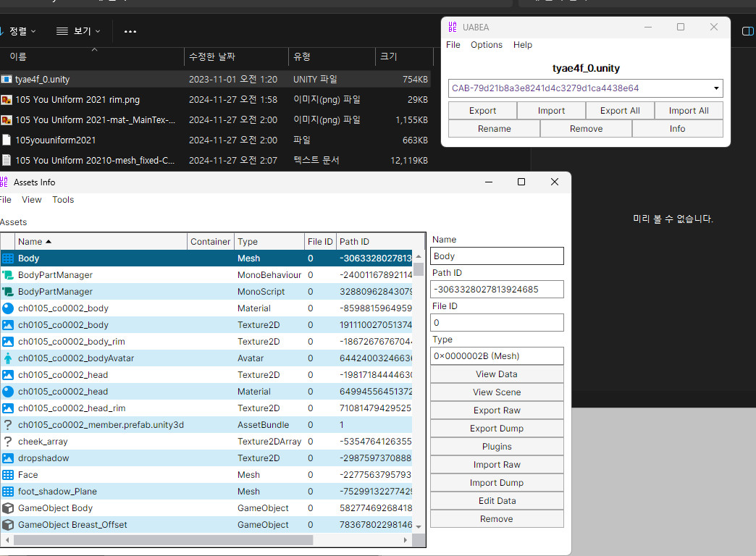
Task: Click the MonoBehaviour icon beside first BodyPartManager
Action: click(8, 275)
